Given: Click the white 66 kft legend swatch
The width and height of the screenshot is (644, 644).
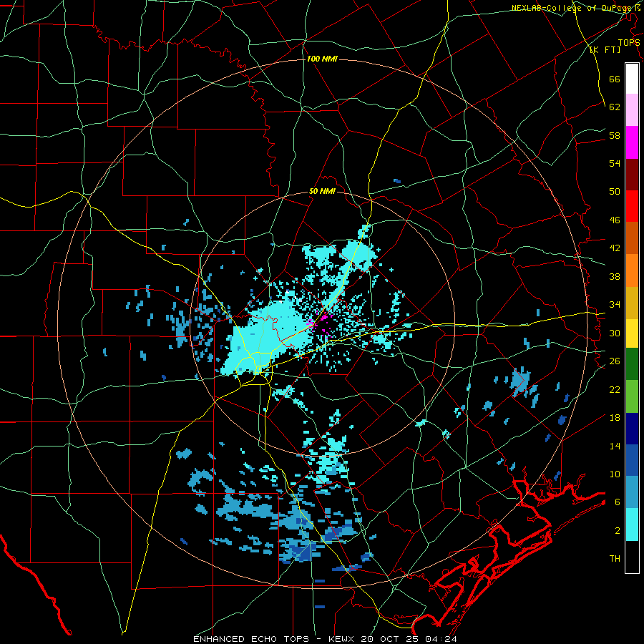Looking at the screenshot, I should pos(632,79).
